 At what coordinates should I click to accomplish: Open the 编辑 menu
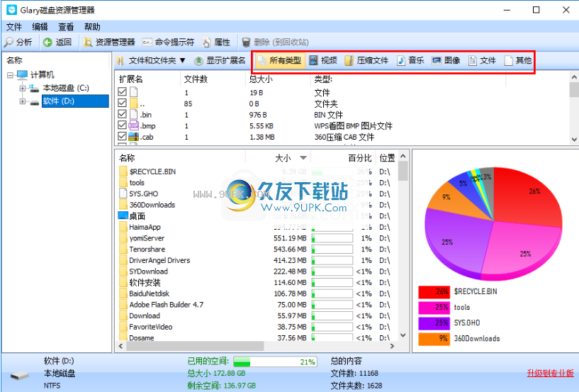[40, 27]
